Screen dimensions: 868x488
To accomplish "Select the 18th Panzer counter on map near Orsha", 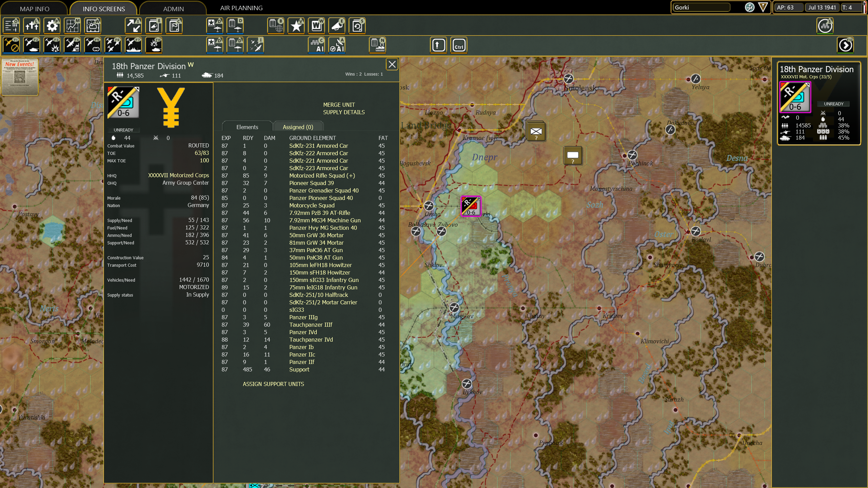I will [471, 206].
